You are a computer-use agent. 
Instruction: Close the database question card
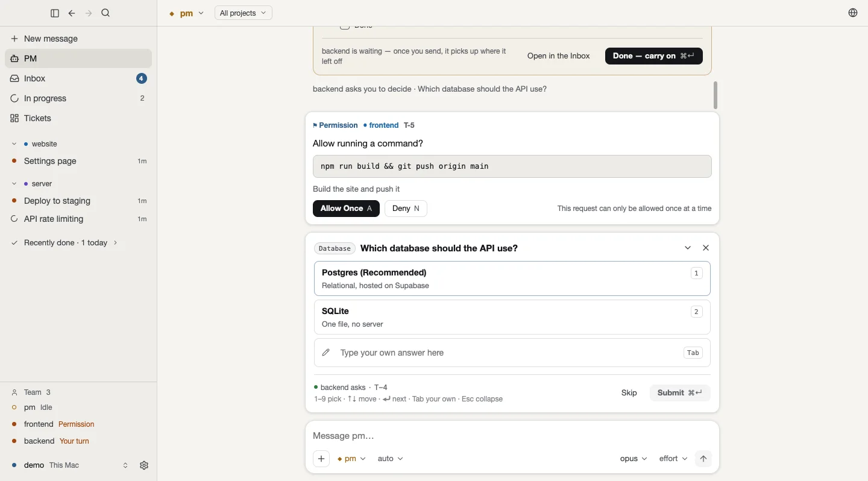click(x=707, y=248)
